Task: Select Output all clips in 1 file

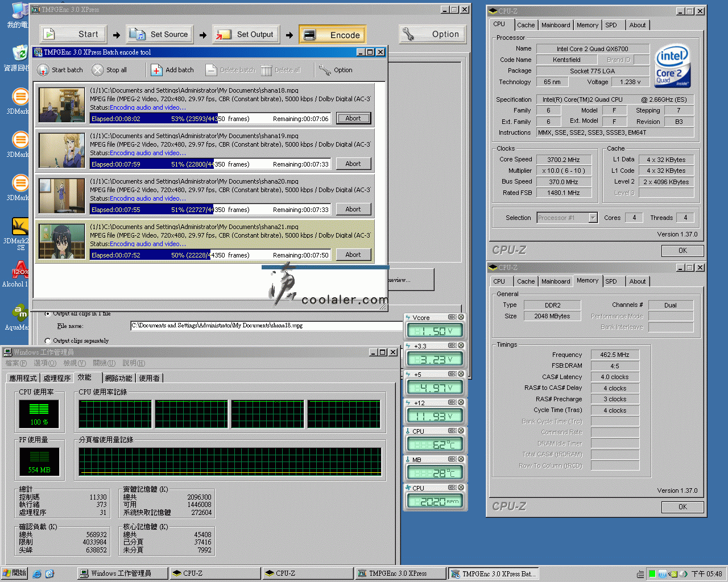Action: tap(48, 313)
